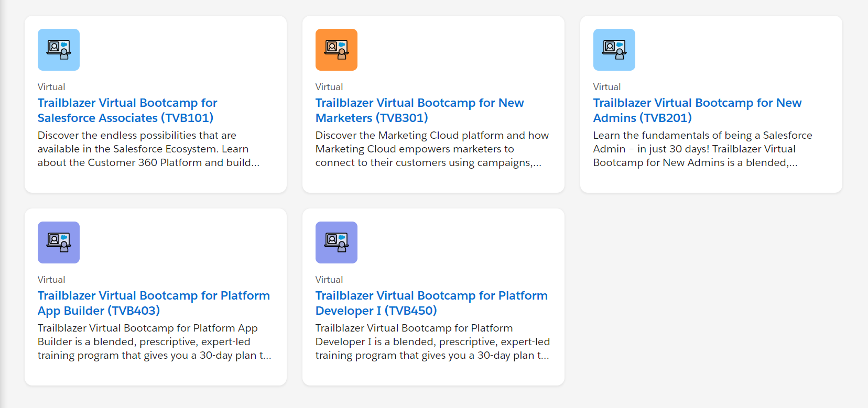Click the 'Discover the endless possibilities' description text
Viewport: 868px width, 408px height.
148,149
